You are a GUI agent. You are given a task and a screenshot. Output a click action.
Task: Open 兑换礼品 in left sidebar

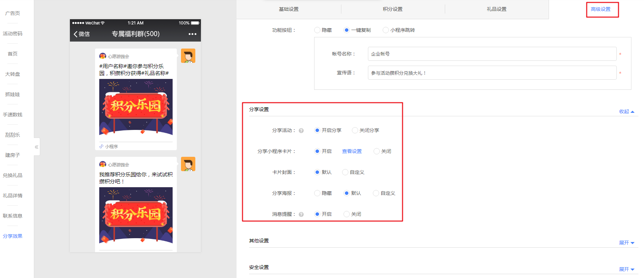(x=13, y=175)
